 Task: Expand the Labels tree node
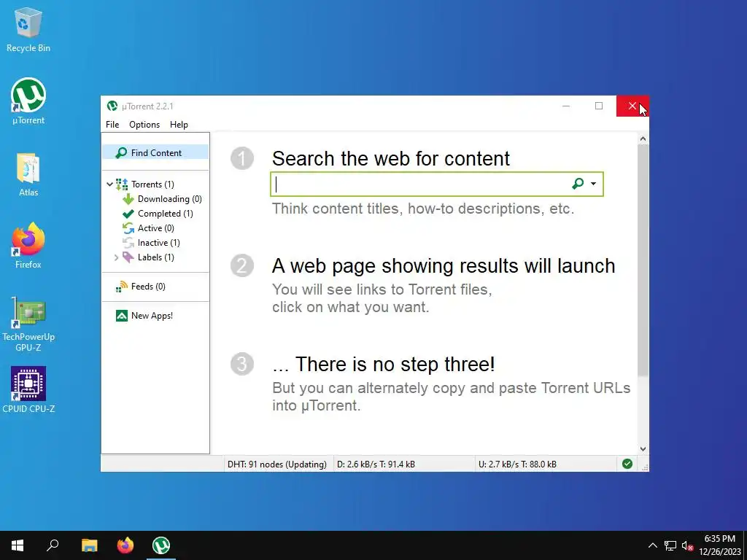(116, 257)
